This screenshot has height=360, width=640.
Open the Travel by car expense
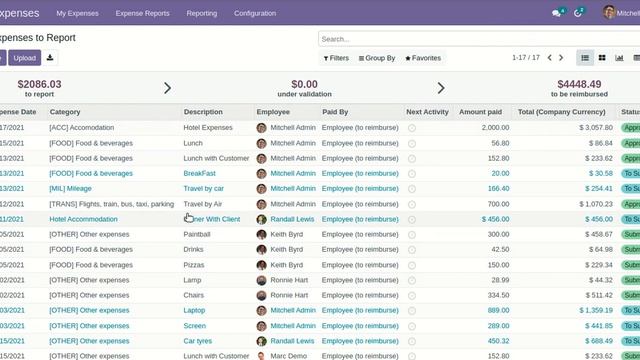[x=203, y=189]
